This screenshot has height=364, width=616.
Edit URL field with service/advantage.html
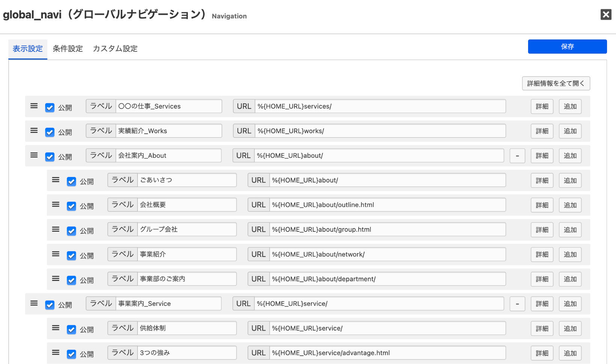[x=387, y=353]
